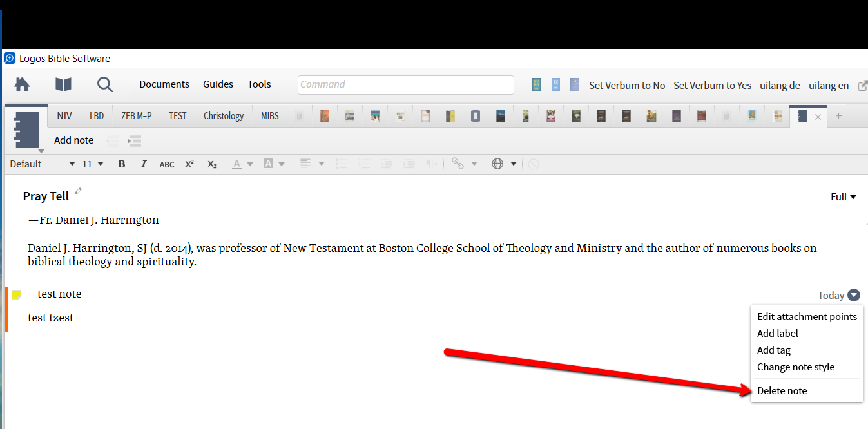Decrease paragraph indent in the formatting bar

(x=387, y=164)
